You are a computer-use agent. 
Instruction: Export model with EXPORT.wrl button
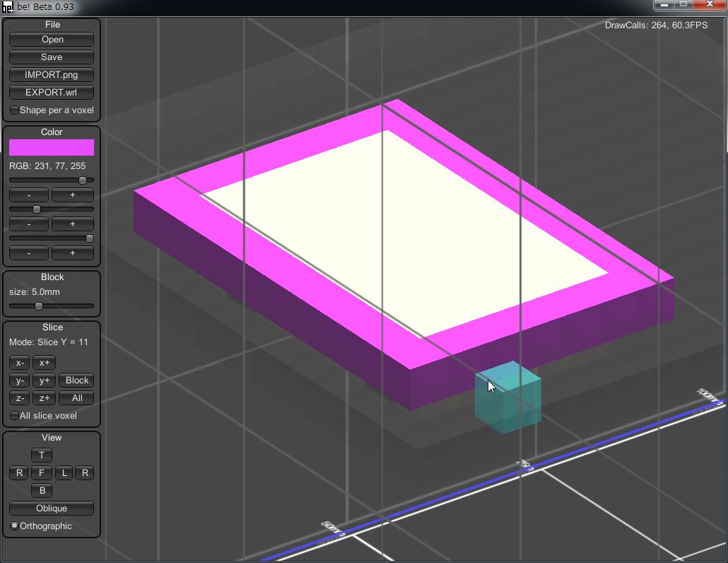click(52, 93)
